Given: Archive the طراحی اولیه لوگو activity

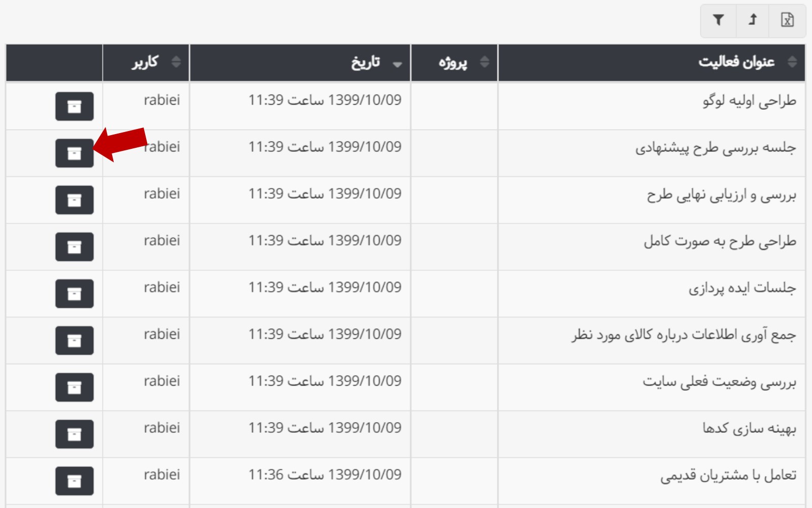Looking at the screenshot, I should pyautogui.click(x=75, y=106).
